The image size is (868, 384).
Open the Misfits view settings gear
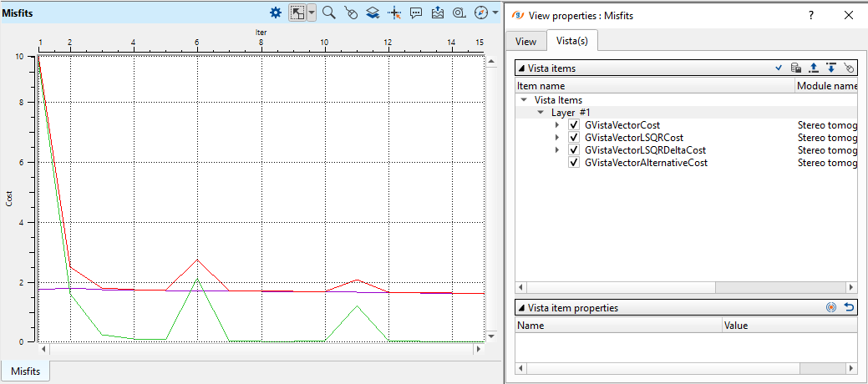(x=276, y=13)
